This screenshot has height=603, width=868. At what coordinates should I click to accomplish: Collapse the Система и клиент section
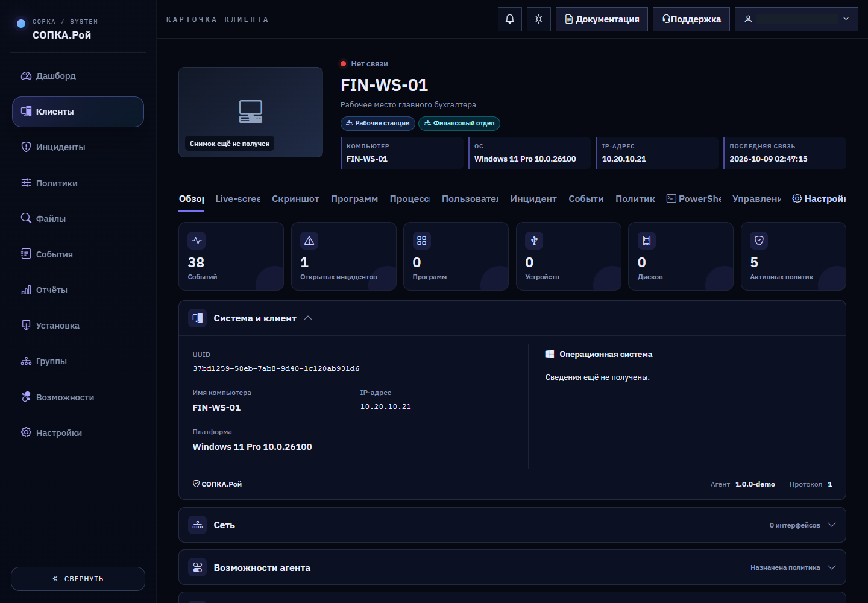pyautogui.click(x=308, y=318)
